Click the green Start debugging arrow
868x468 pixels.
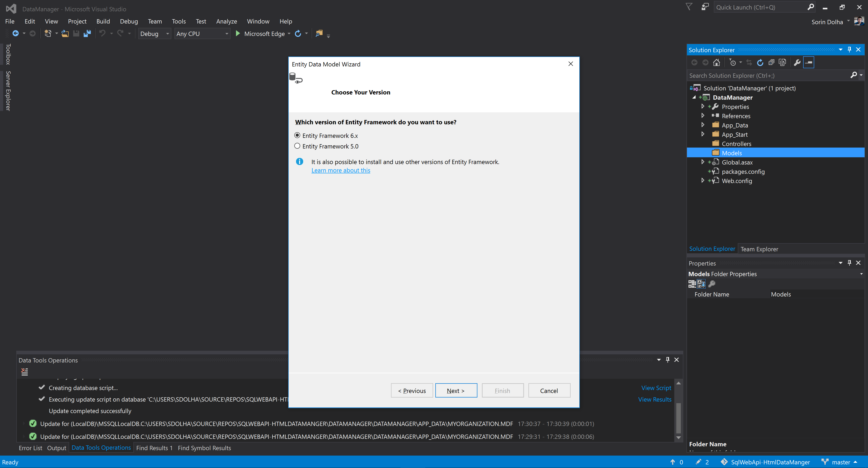click(238, 33)
